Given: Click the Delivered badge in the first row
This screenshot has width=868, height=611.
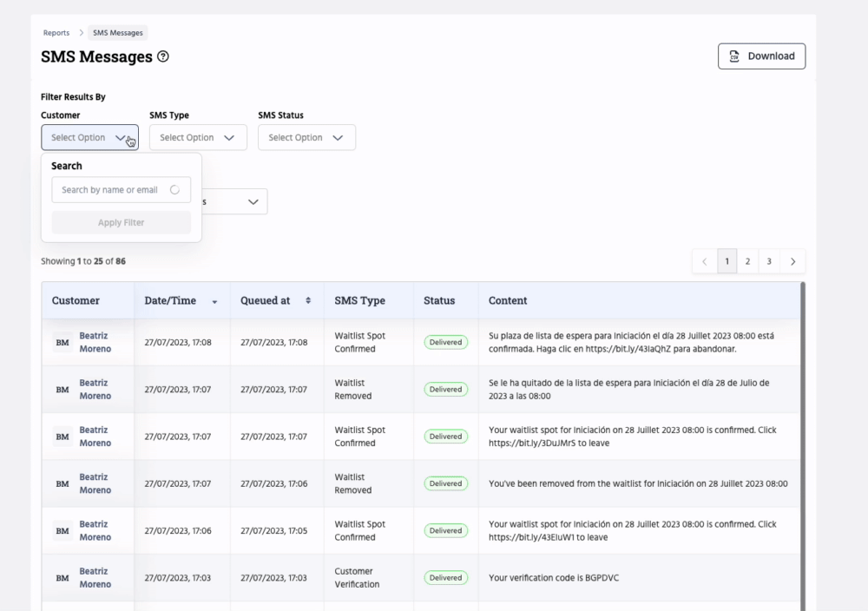Looking at the screenshot, I should pos(445,343).
